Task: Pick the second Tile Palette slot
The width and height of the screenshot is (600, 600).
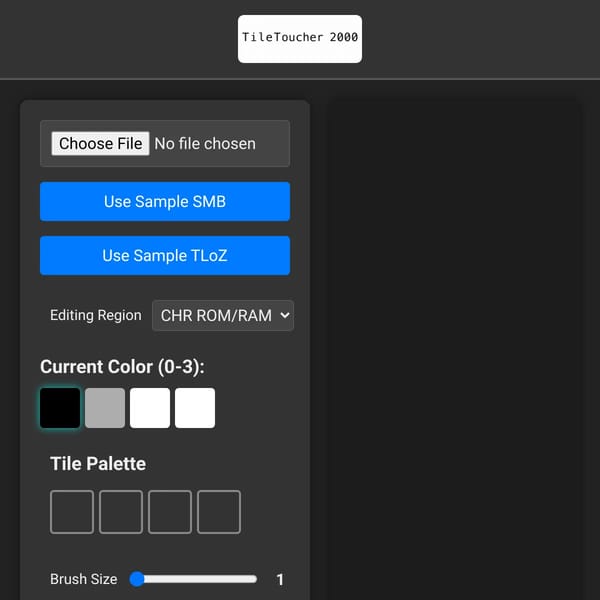Action: (x=121, y=512)
